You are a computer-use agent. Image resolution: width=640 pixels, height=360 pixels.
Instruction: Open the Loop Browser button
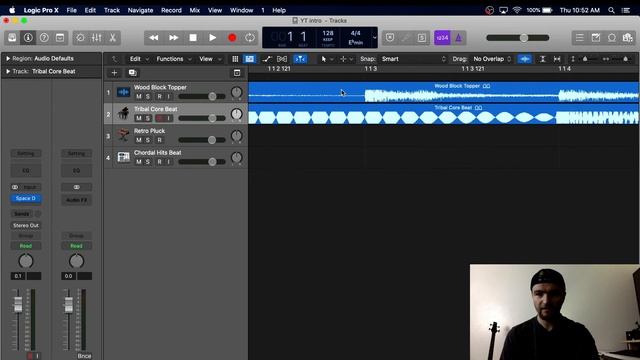tap(612, 38)
